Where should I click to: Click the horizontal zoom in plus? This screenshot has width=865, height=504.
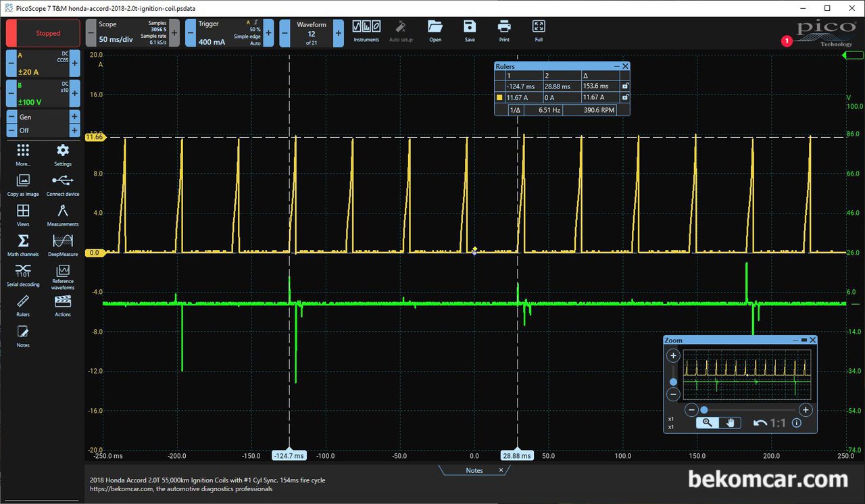tap(806, 409)
